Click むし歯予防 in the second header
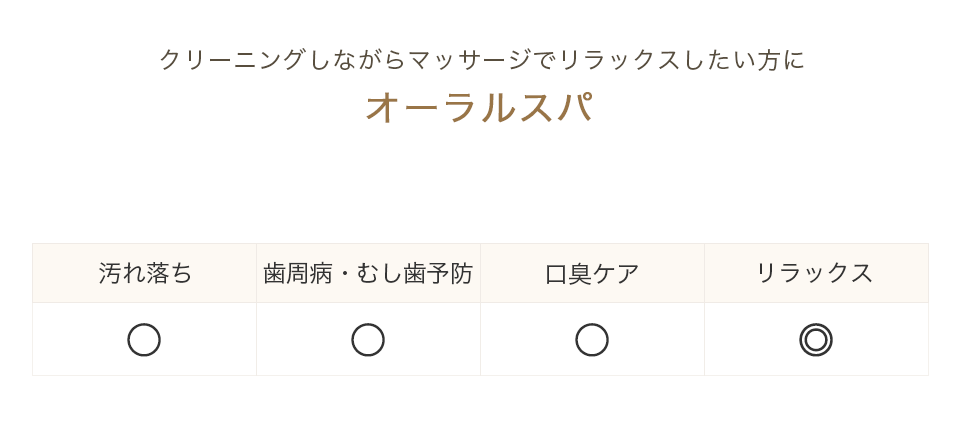 coord(414,273)
